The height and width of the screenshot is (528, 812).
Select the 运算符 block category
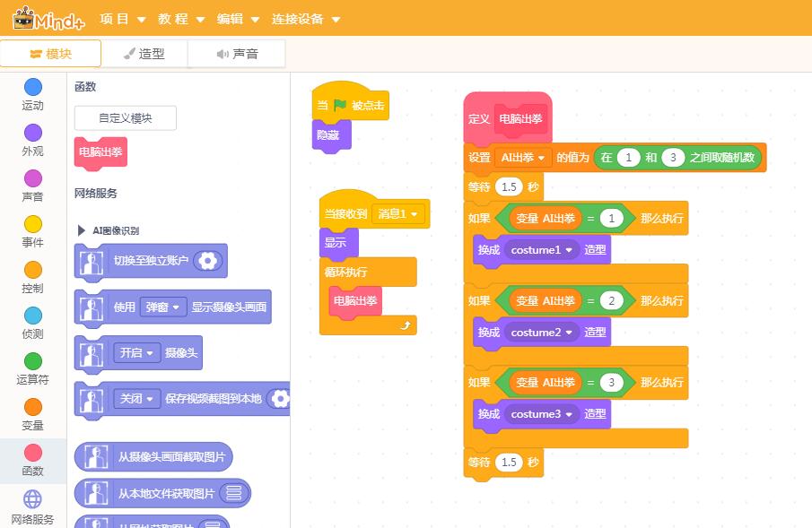pos(32,368)
